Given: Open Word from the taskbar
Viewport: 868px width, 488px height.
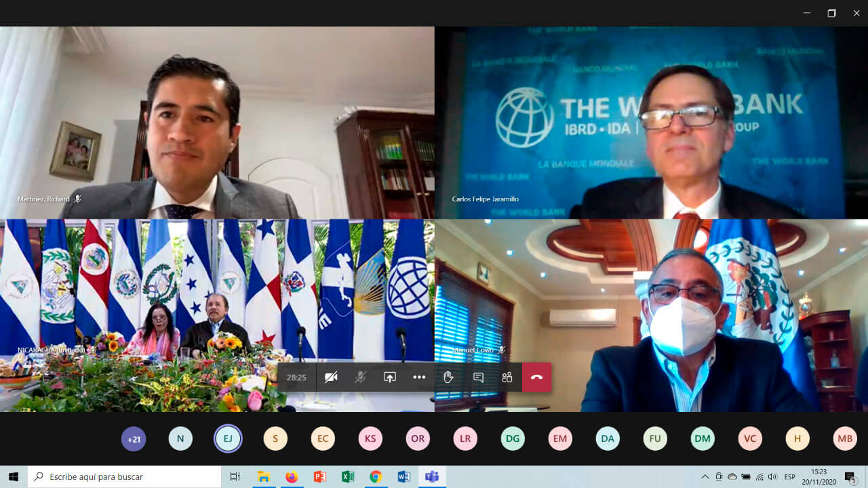Looking at the screenshot, I should (404, 477).
